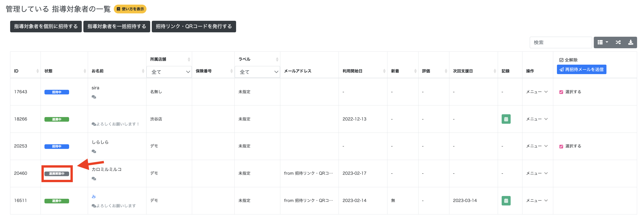Click the name sira
This screenshot has width=644, height=217.
click(x=95, y=88)
